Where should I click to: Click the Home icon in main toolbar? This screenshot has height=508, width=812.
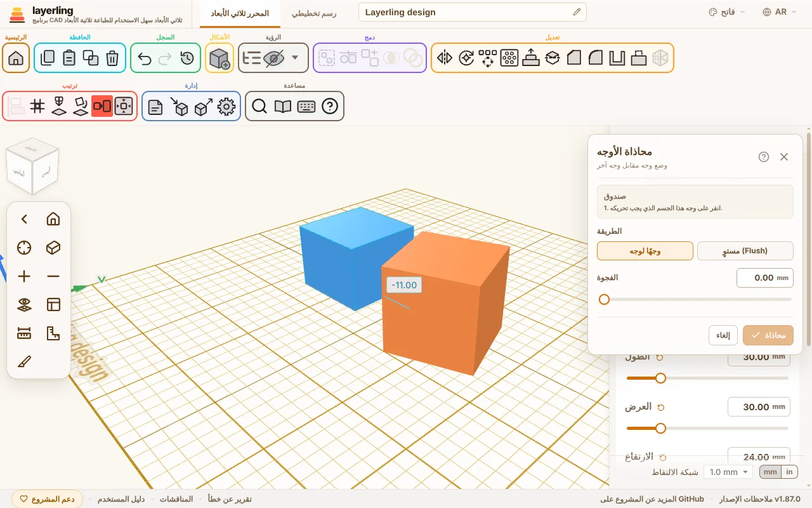coord(16,58)
